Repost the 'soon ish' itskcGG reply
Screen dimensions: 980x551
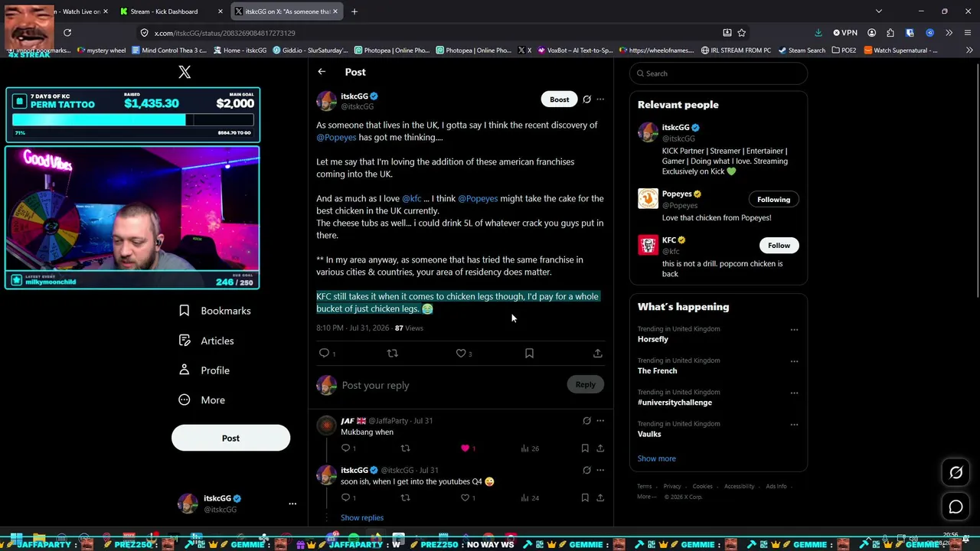(405, 497)
